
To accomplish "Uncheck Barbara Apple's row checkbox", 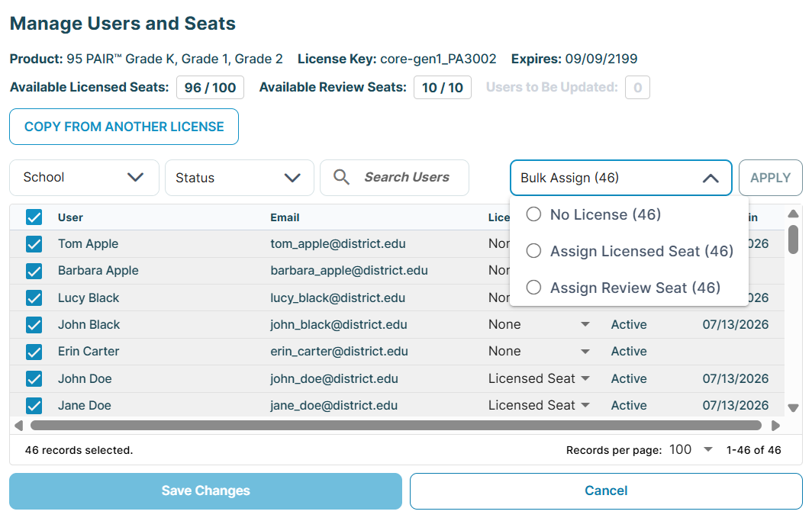I will [x=34, y=271].
